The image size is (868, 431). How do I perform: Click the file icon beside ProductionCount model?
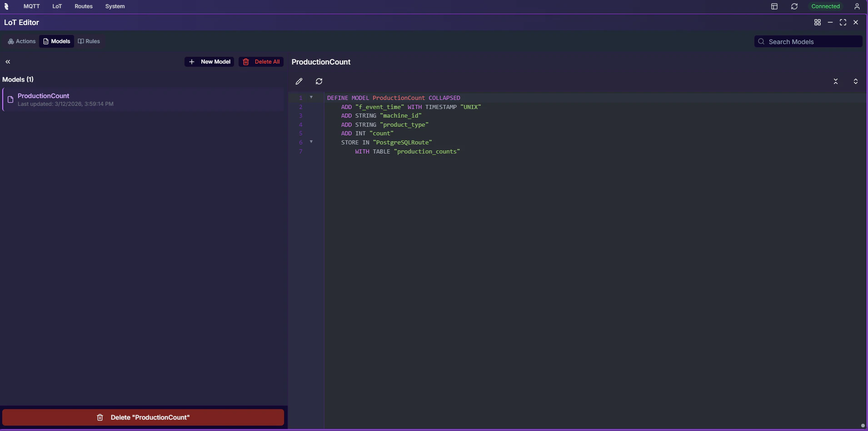(x=10, y=99)
